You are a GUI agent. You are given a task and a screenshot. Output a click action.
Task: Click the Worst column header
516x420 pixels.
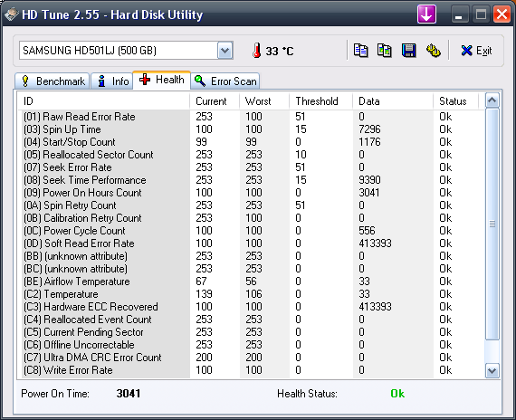pos(264,101)
